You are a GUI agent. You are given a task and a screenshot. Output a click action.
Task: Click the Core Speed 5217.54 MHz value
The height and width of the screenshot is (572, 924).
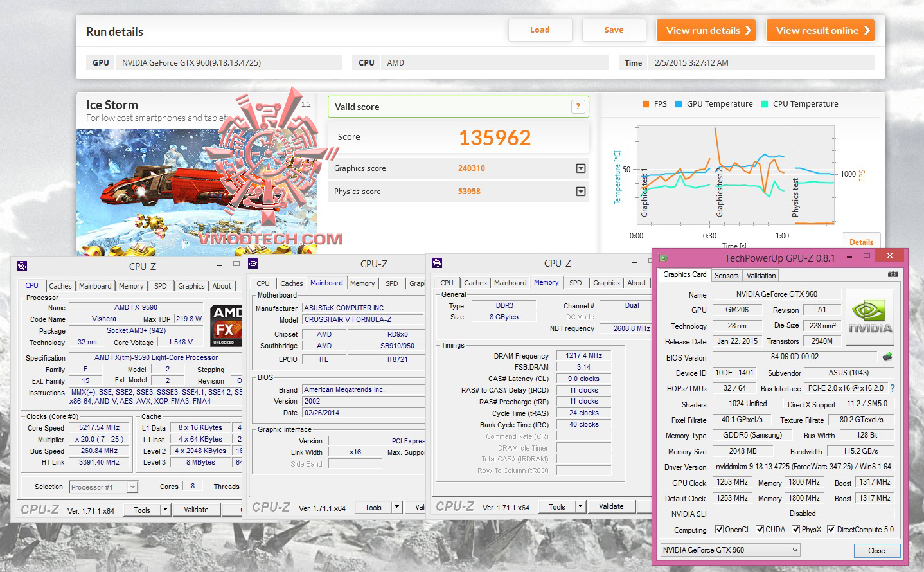99,428
